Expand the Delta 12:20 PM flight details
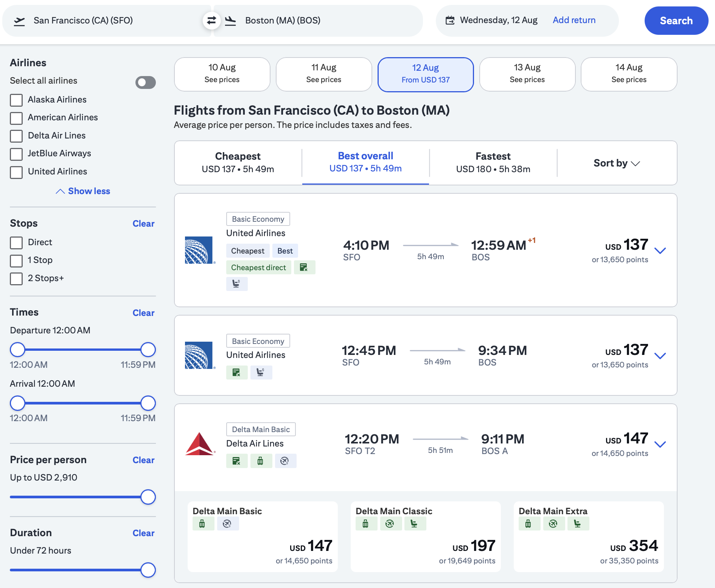The image size is (715, 588). [x=661, y=443]
